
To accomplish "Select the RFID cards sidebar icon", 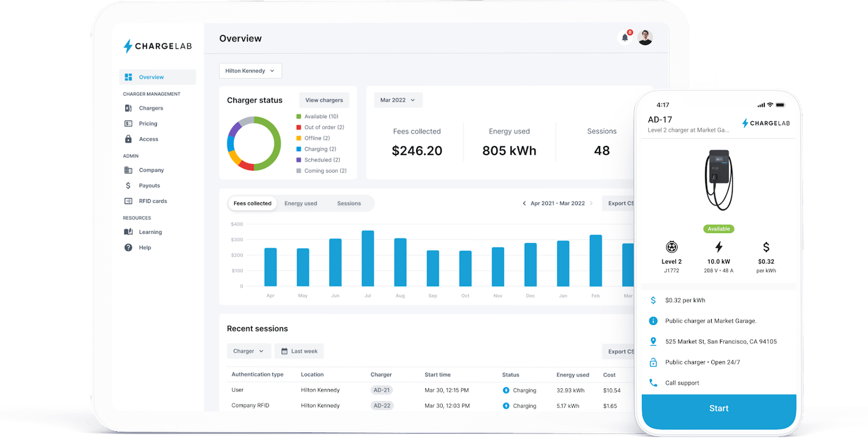I will 128,201.
